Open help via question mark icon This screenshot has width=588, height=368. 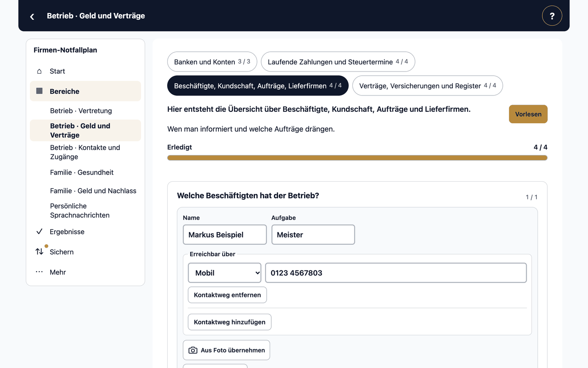point(552,16)
